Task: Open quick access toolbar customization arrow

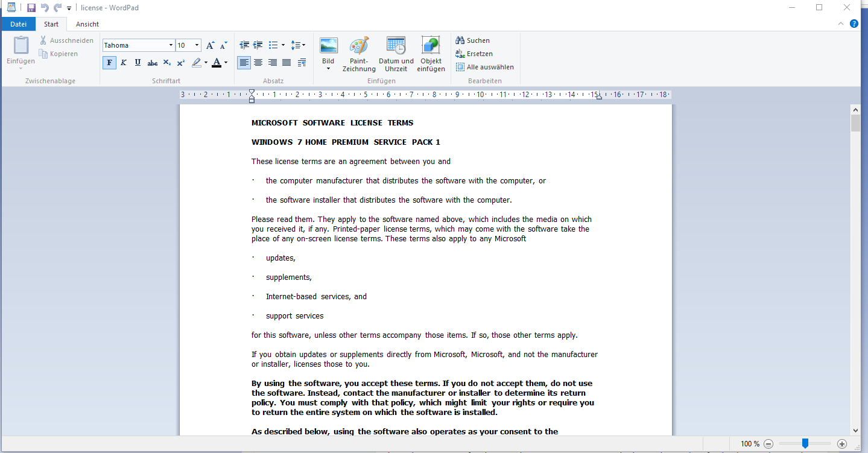Action: point(69,8)
